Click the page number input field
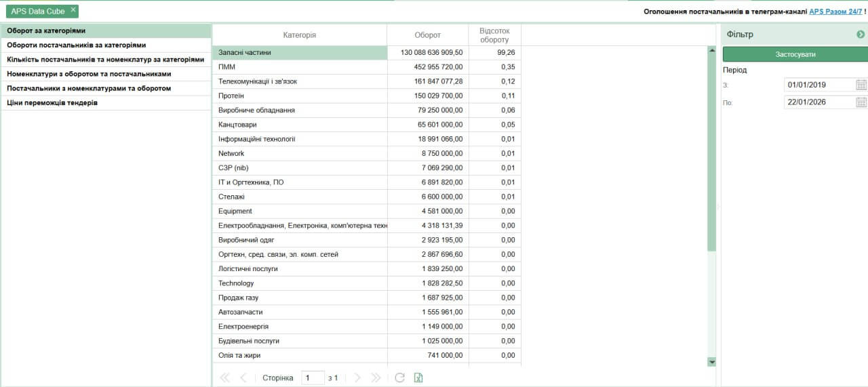This screenshot has height=387, width=868. pyautogui.click(x=313, y=378)
